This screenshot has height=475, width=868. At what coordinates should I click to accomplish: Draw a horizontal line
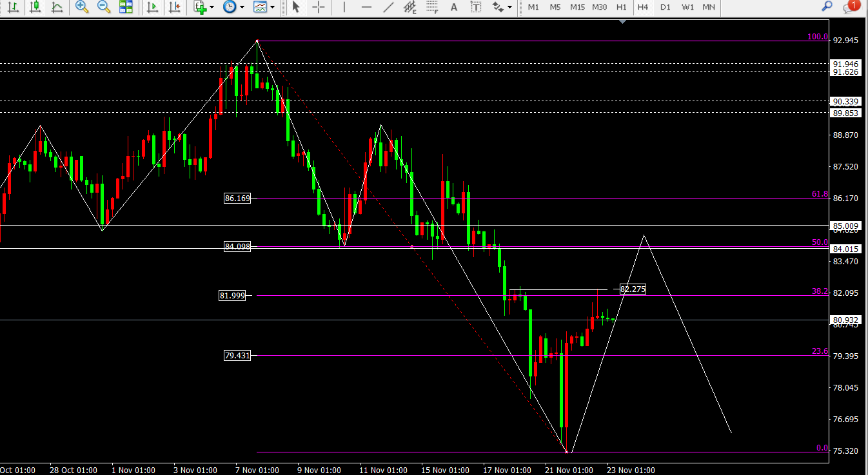pos(366,7)
